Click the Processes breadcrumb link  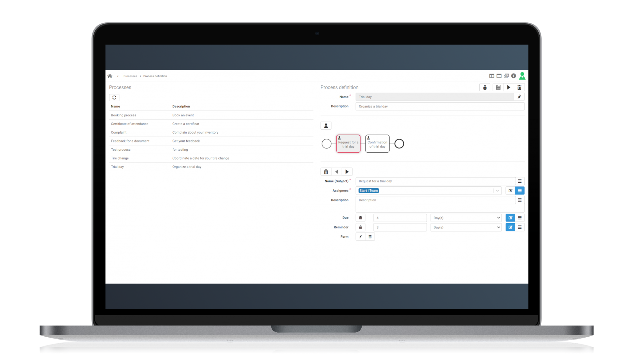coord(130,76)
